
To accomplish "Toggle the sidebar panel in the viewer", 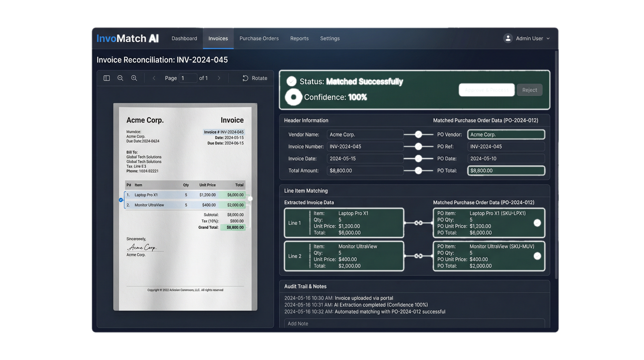I will pos(106,78).
